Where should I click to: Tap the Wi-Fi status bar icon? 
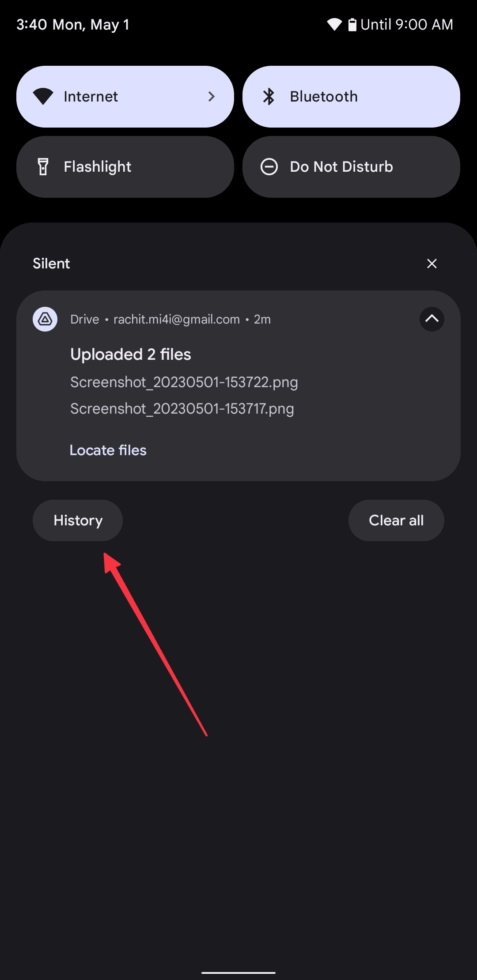coord(334,24)
